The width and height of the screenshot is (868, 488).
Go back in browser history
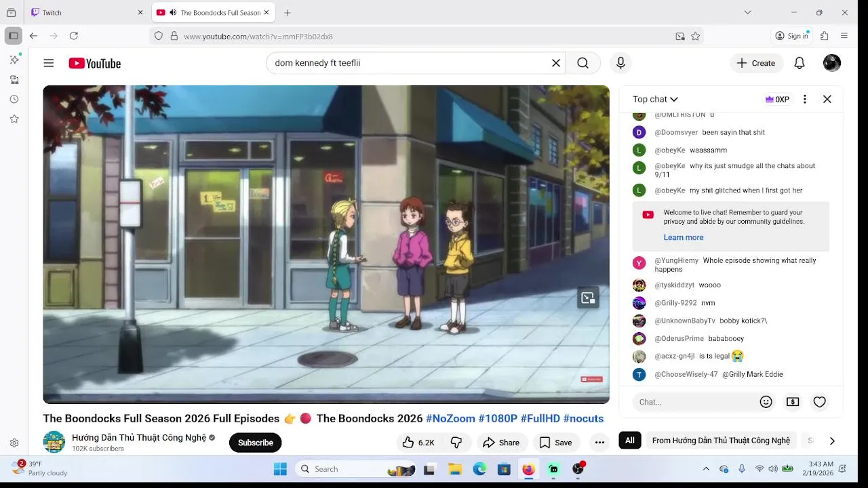pyautogui.click(x=33, y=36)
